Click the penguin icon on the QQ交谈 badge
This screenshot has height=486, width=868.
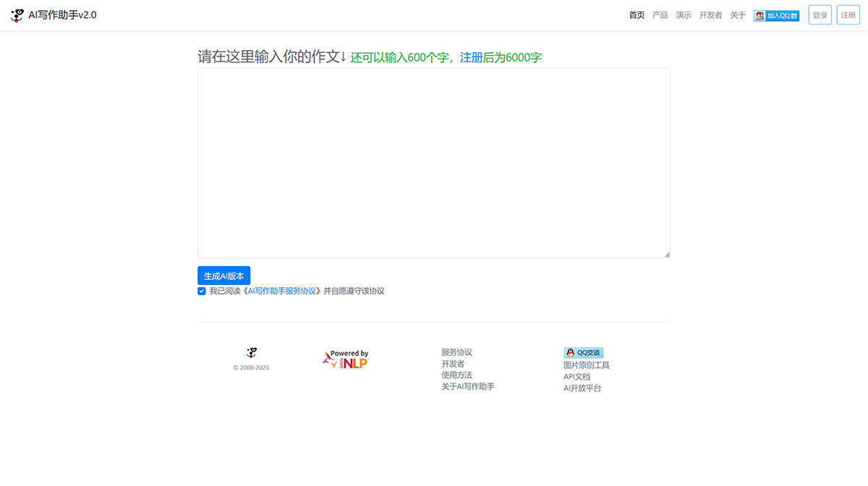click(569, 352)
